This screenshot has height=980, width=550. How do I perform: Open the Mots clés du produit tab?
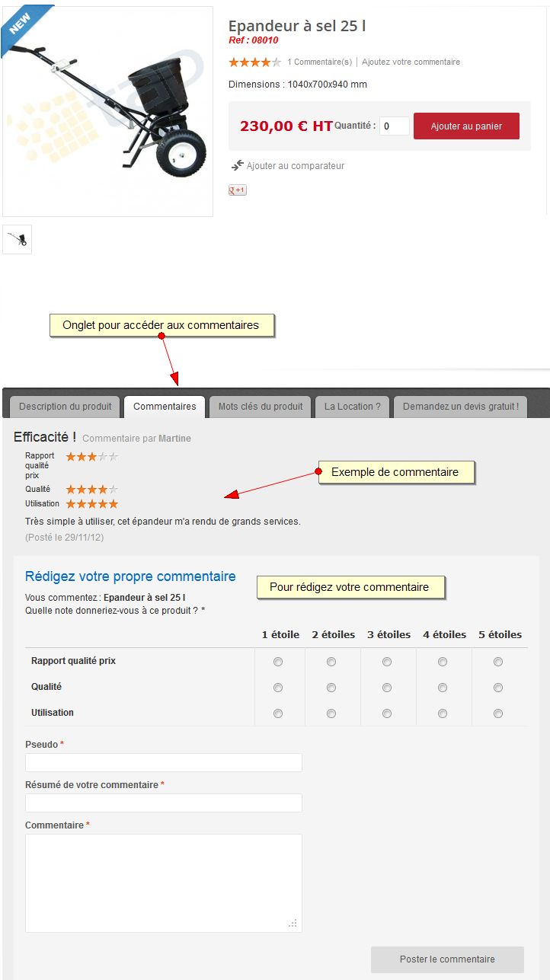point(261,407)
